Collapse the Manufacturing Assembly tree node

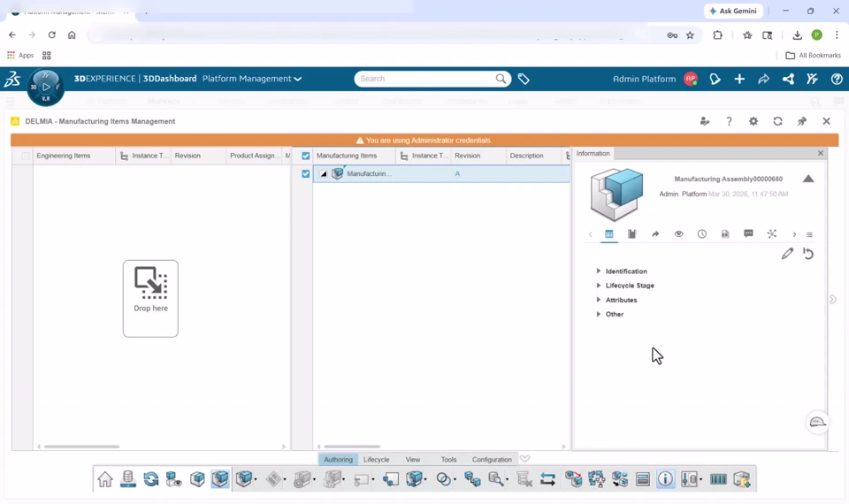click(x=324, y=174)
